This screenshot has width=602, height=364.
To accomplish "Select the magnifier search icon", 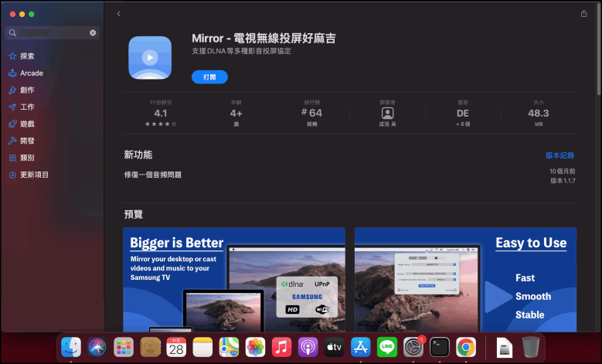I will [x=12, y=33].
